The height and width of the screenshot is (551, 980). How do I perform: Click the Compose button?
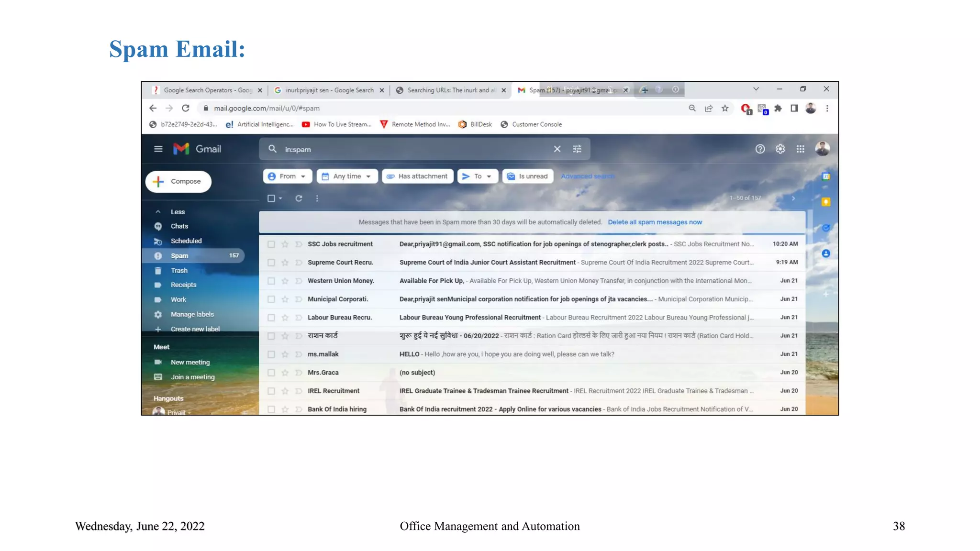[178, 181]
